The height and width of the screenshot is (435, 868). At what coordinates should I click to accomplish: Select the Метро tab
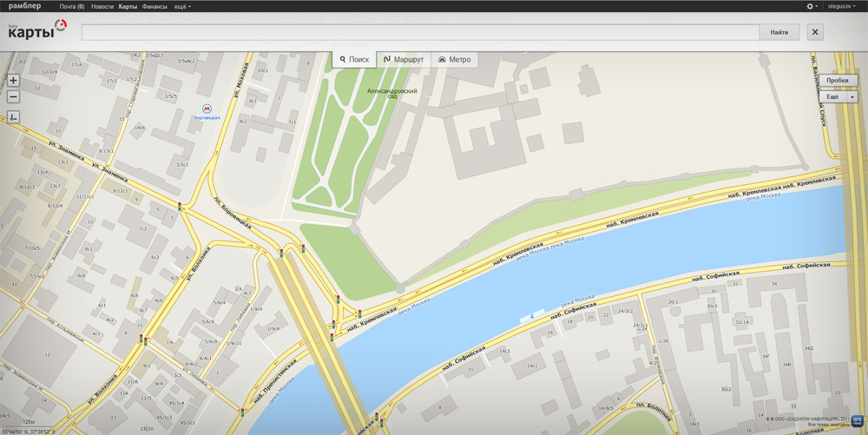pyautogui.click(x=454, y=60)
